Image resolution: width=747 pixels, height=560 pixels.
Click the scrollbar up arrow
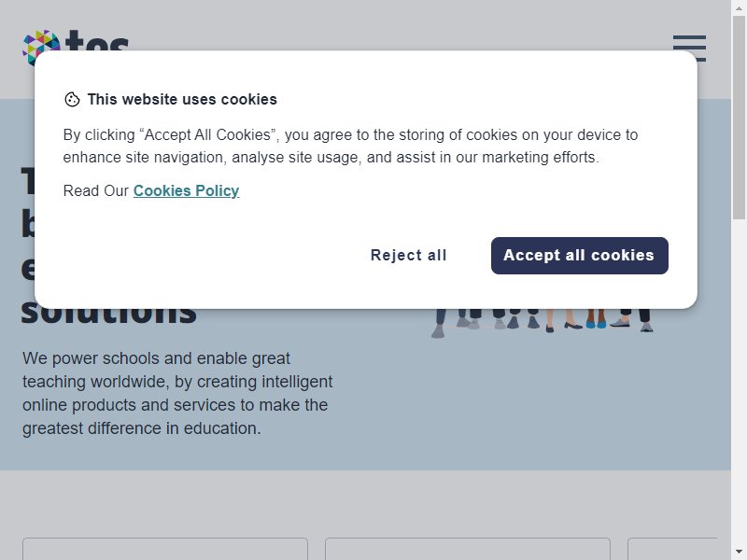click(x=739, y=8)
